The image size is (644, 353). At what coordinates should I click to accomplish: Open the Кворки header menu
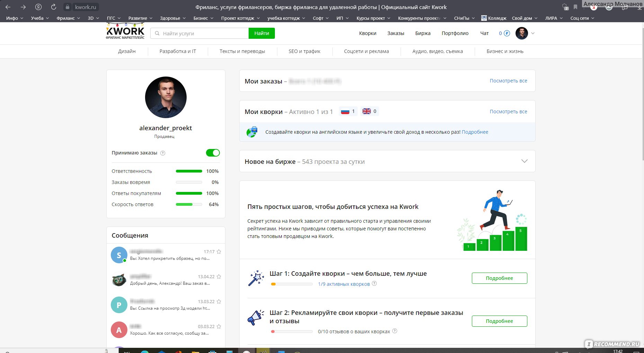pos(367,33)
